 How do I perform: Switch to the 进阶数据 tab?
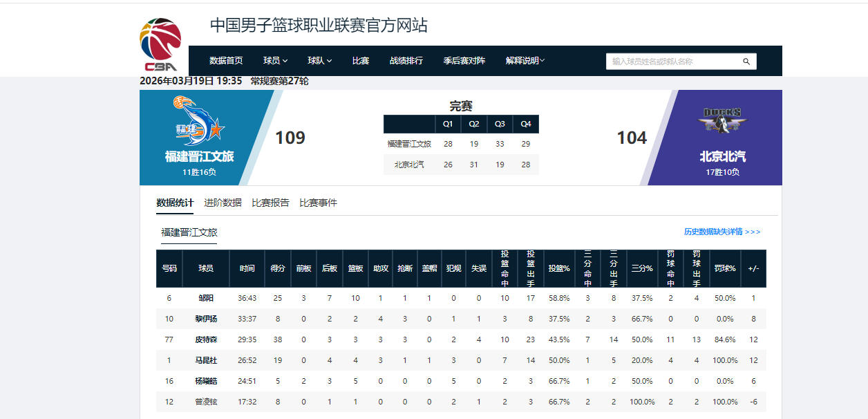coord(223,203)
